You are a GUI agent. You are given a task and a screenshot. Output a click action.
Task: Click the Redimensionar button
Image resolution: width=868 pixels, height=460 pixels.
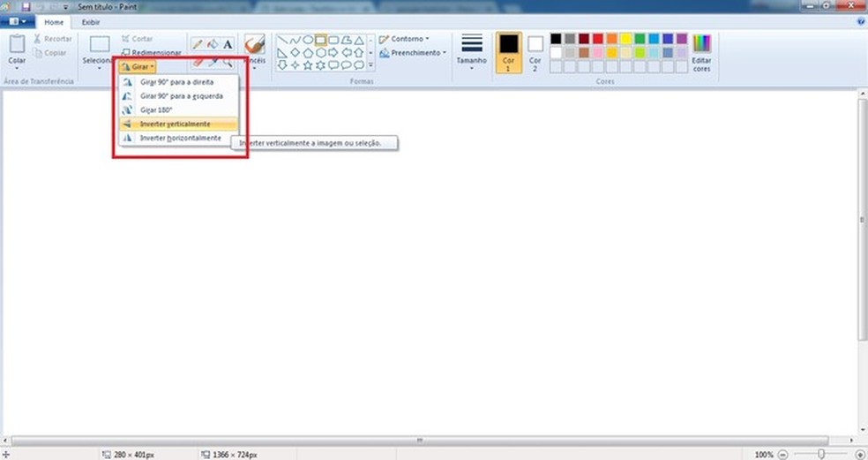point(151,53)
